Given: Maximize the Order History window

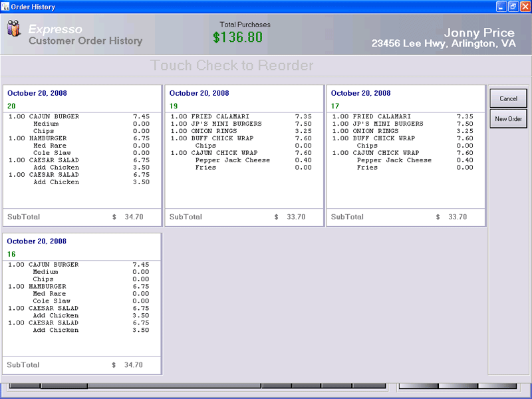Looking at the screenshot, I should pyautogui.click(x=513, y=7).
